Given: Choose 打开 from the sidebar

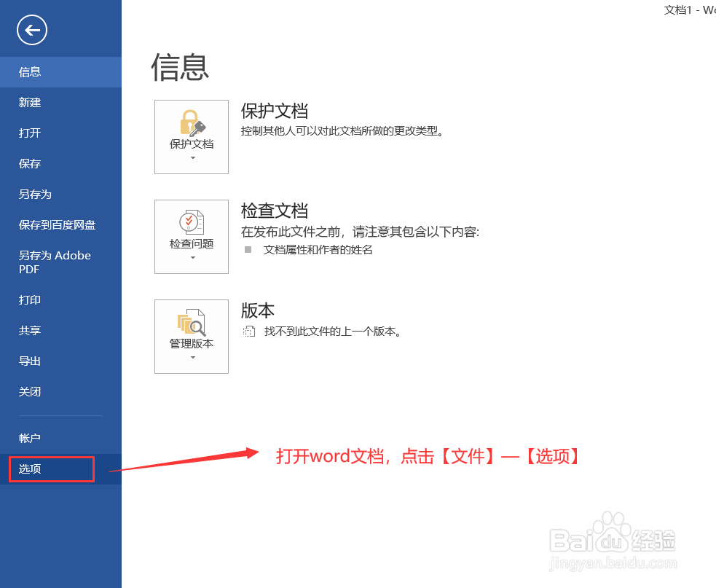Looking at the screenshot, I should coord(60,133).
